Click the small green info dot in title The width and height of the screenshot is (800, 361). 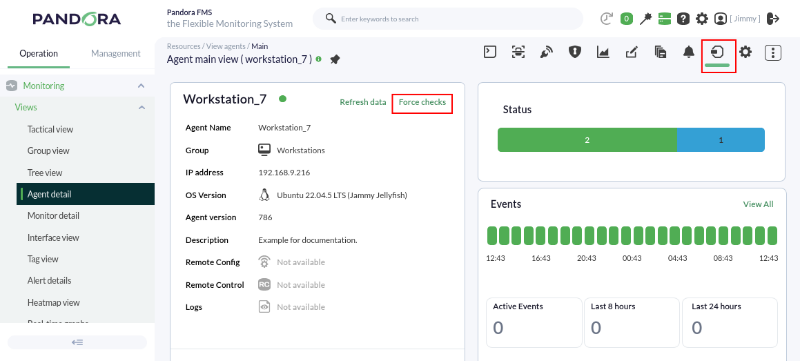pyautogui.click(x=319, y=59)
